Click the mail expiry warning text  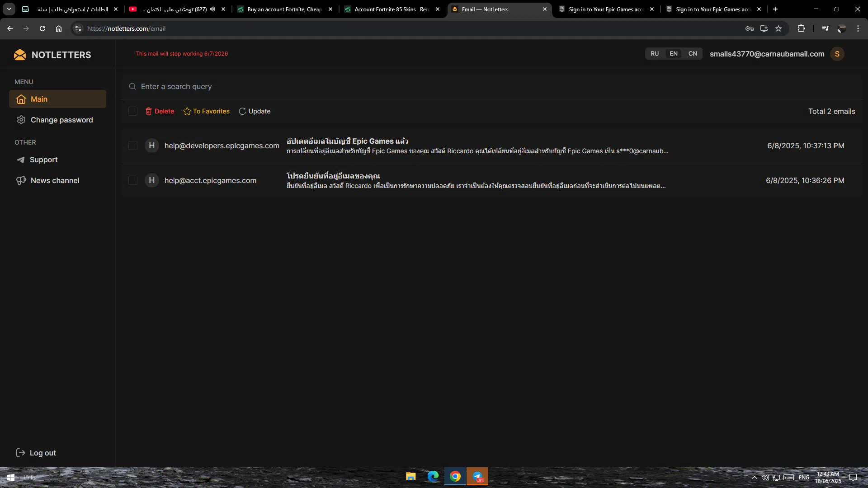pos(182,53)
